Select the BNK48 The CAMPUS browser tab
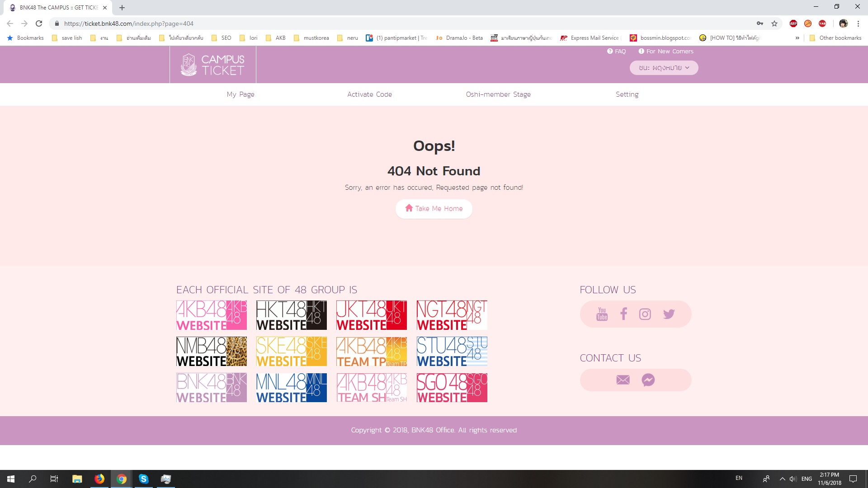The width and height of the screenshot is (868, 488). 59,8
